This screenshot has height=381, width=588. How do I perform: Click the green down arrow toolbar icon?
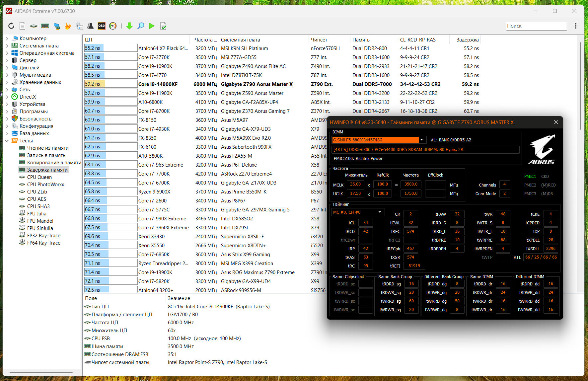point(129,26)
